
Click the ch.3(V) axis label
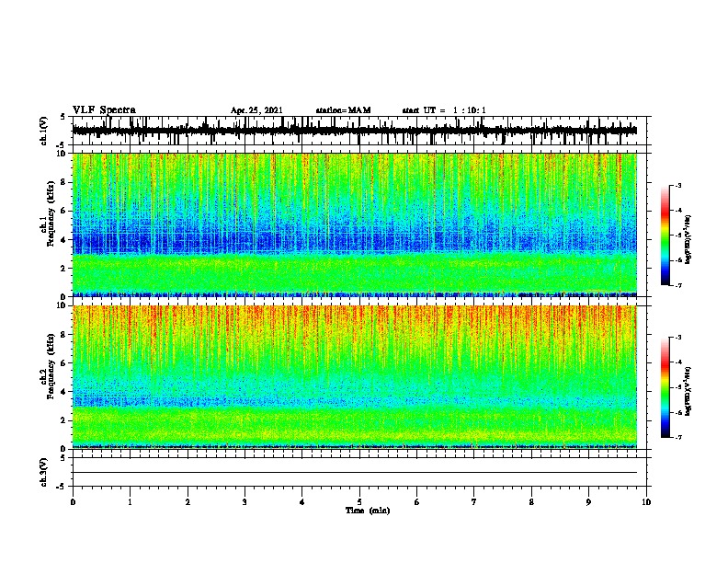(x=44, y=472)
